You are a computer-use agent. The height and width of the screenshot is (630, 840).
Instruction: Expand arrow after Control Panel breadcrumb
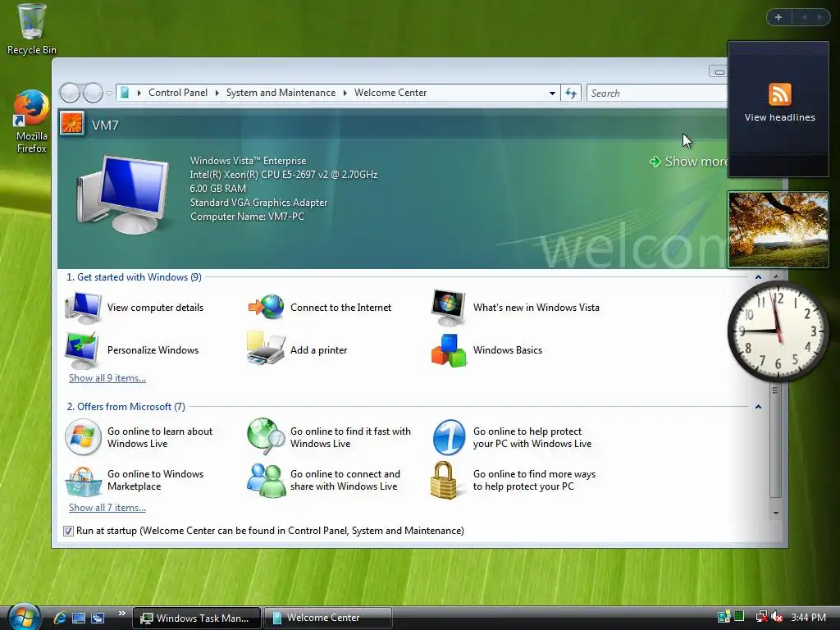pos(217,93)
